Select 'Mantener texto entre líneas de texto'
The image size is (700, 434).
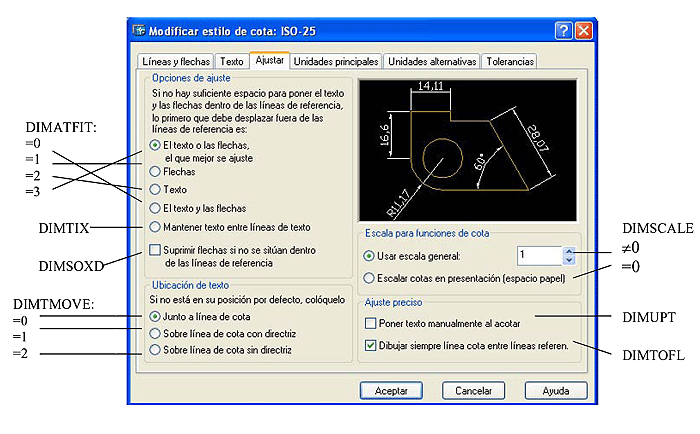click(155, 227)
